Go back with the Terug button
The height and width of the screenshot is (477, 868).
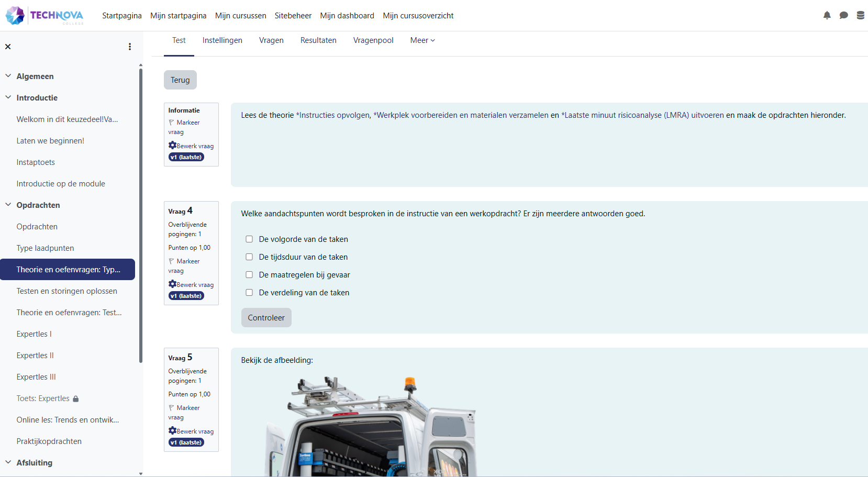click(180, 80)
